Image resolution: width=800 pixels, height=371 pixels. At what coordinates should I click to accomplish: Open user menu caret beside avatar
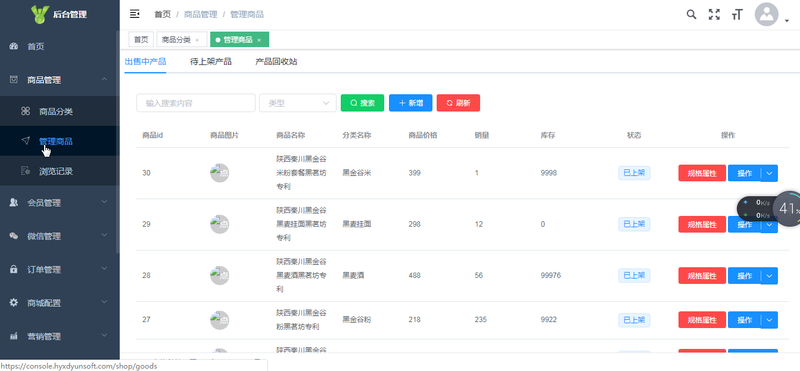(787, 21)
